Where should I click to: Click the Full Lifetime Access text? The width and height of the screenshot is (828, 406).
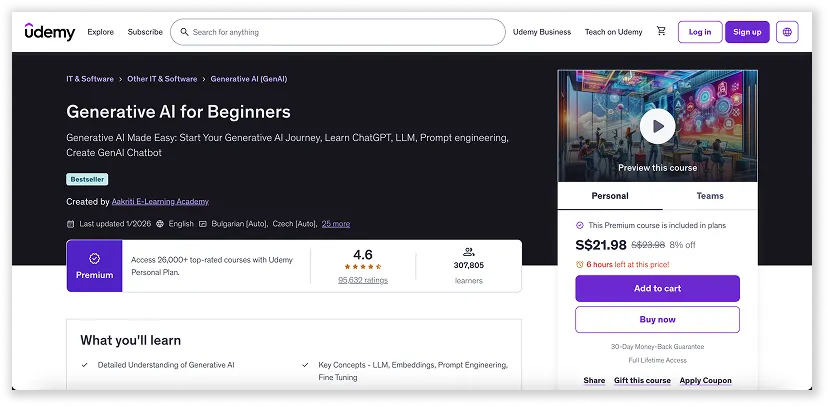coord(657,361)
